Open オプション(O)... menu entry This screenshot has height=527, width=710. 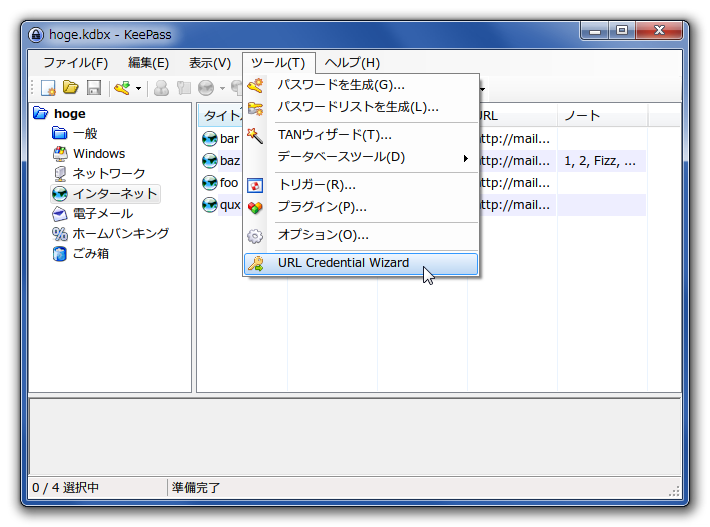[x=361, y=235]
